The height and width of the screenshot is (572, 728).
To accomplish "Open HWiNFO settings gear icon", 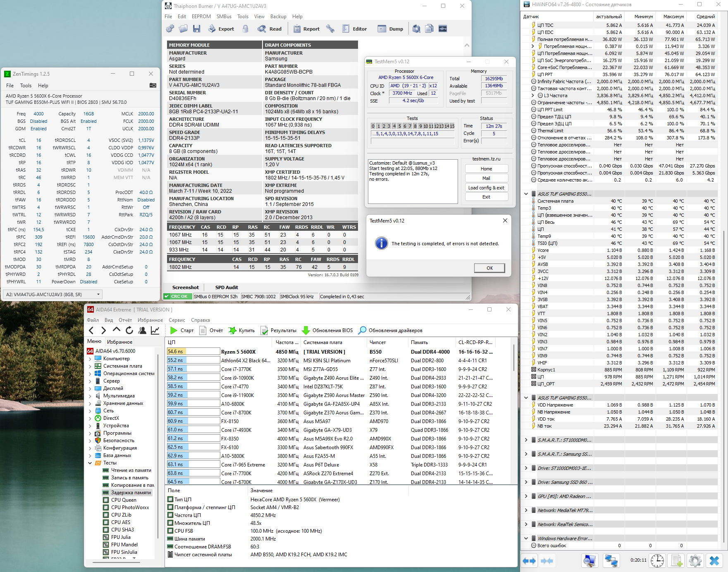I will pyautogui.click(x=695, y=561).
